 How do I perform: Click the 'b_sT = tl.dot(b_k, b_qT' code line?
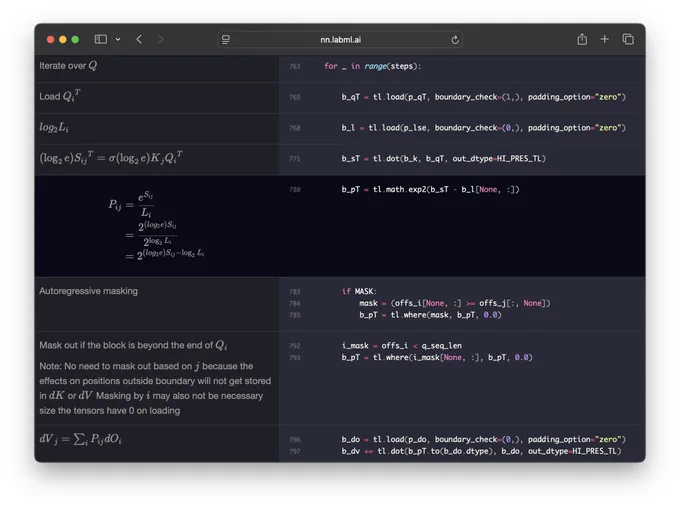[443, 158]
